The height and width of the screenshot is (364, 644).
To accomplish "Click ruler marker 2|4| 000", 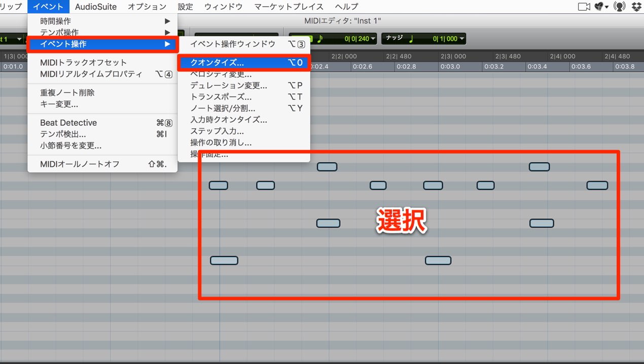I will tap(562, 56).
